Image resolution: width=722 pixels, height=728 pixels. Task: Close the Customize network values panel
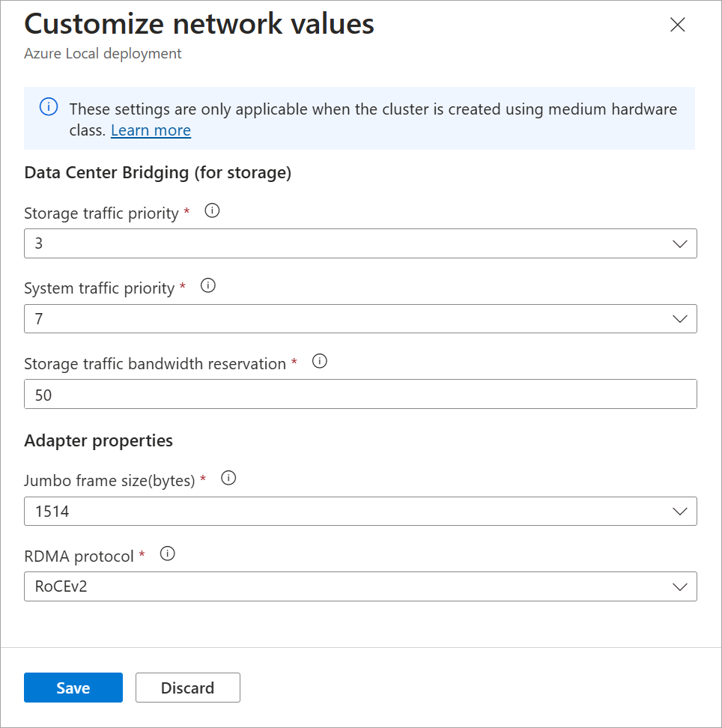pyautogui.click(x=678, y=25)
